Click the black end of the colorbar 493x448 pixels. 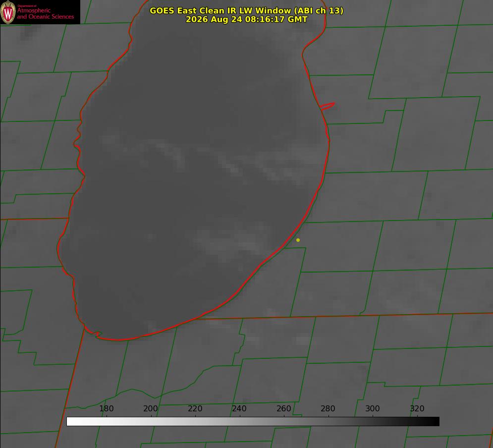(x=433, y=422)
